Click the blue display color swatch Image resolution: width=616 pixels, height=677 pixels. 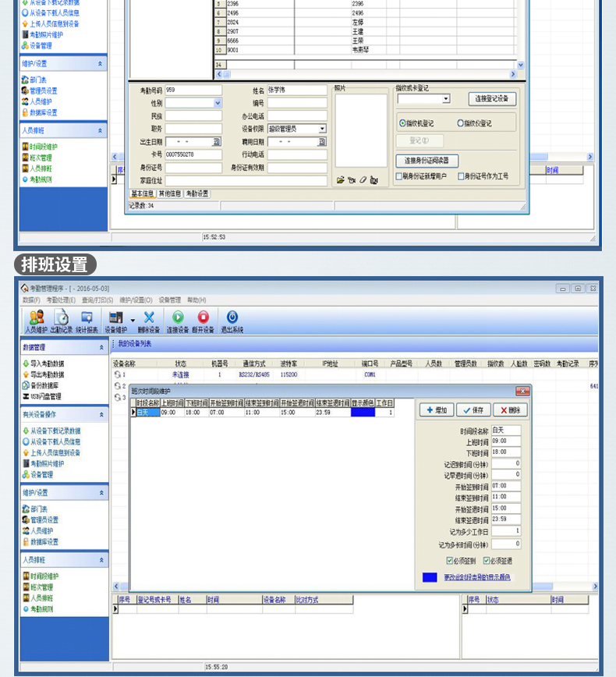[429, 578]
